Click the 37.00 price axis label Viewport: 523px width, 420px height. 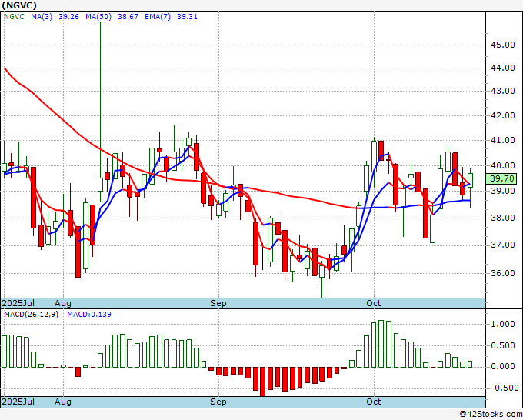point(502,245)
